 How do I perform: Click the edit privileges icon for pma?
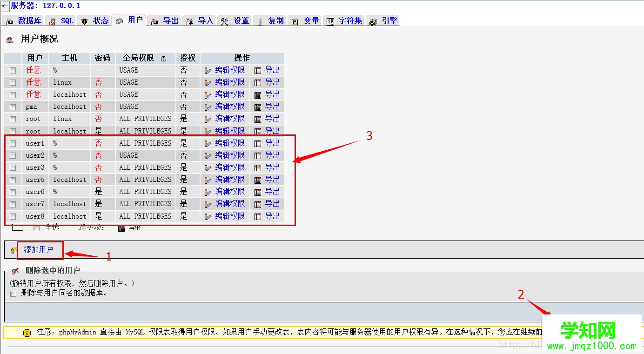point(208,107)
